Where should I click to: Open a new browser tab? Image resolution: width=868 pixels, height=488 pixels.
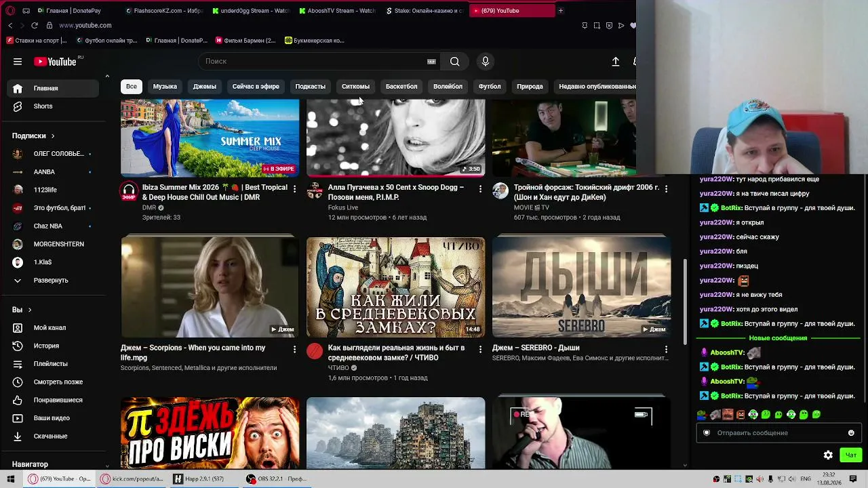561,11
